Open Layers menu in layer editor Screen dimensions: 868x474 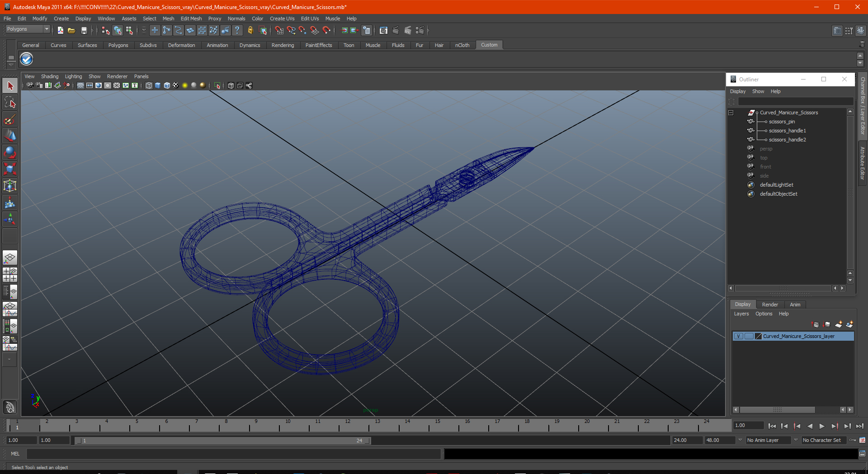pyautogui.click(x=741, y=314)
